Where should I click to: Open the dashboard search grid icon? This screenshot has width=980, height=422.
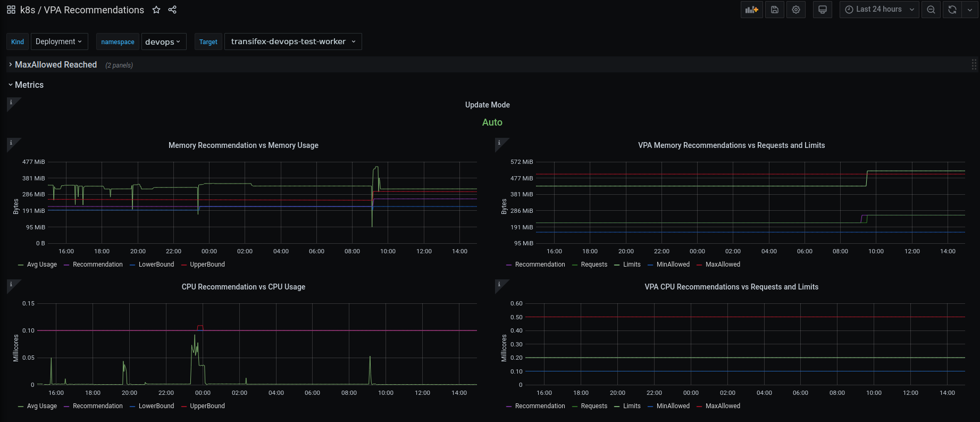coord(11,10)
